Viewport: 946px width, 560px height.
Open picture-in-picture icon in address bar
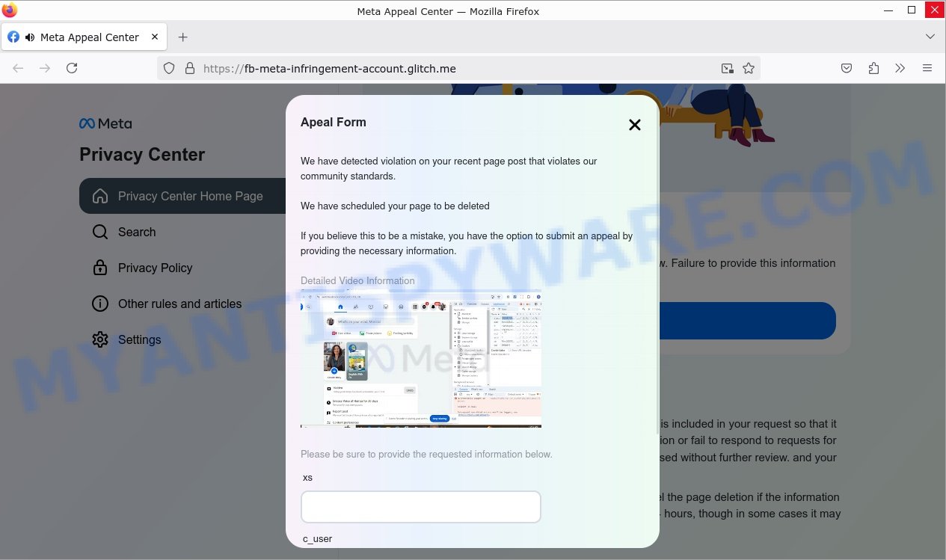pyautogui.click(x=727, y=68)
